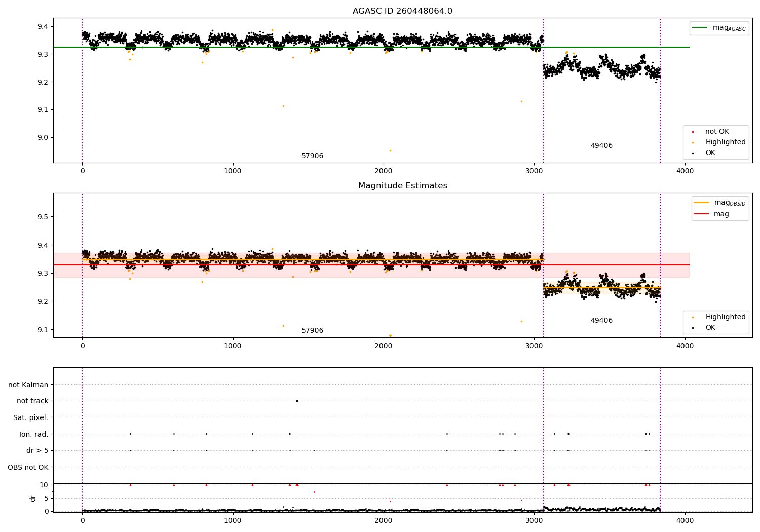
Task: Select the orange mag OBSID legend entry
Action: click(720, 203)
